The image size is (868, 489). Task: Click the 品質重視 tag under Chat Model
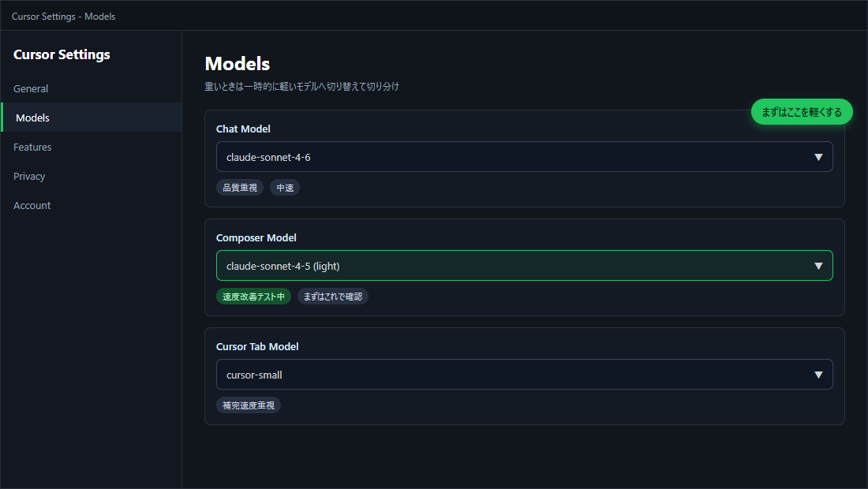click(x=240, y=188)
